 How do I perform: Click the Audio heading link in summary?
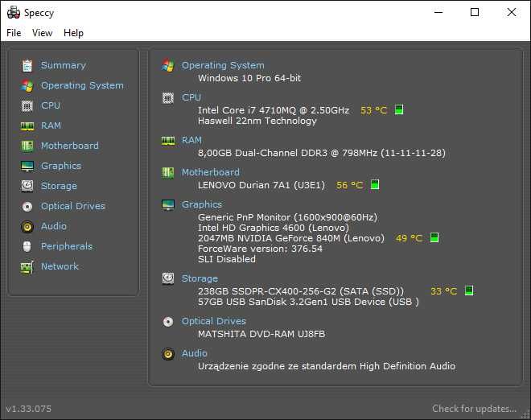pos(195,353)
